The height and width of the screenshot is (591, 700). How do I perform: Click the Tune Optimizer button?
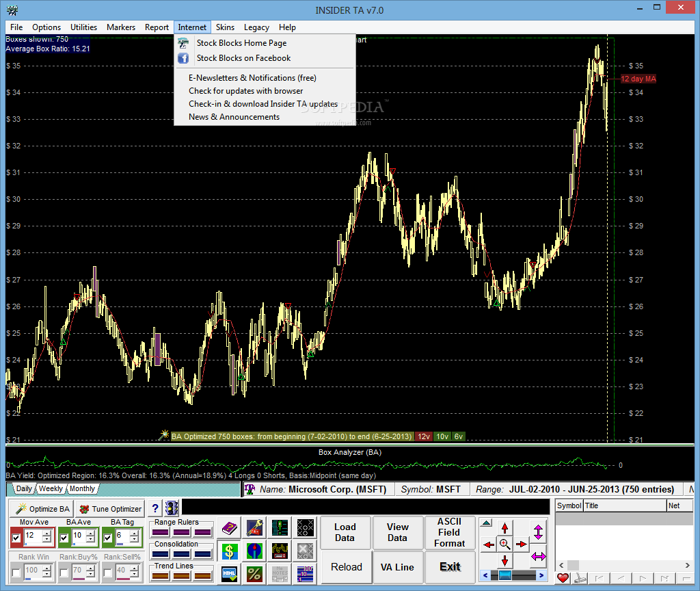click(110, 509)
